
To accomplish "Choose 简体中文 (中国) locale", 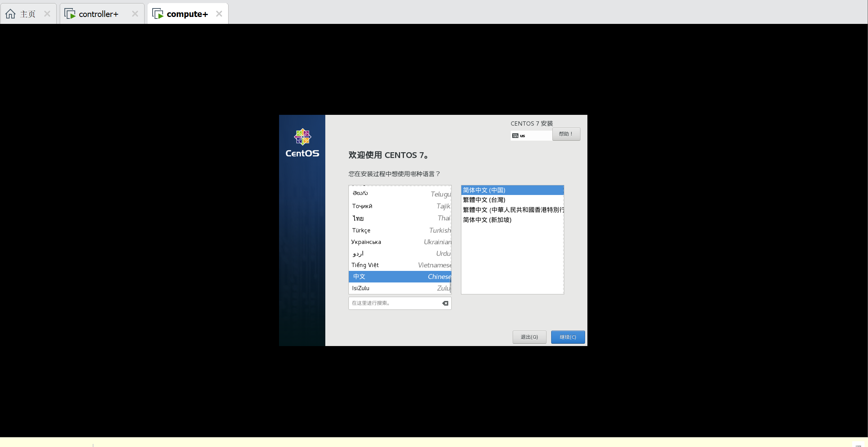I will [512, 190].
